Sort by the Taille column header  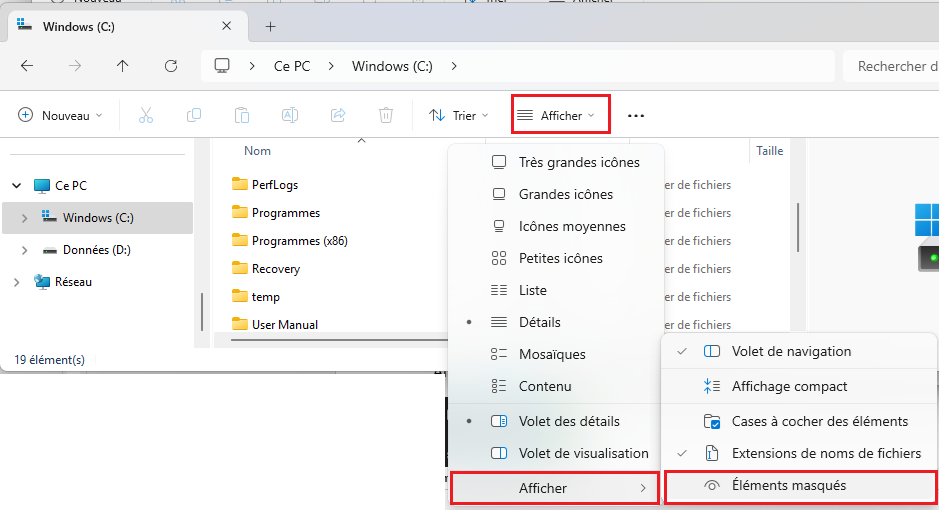770,151
